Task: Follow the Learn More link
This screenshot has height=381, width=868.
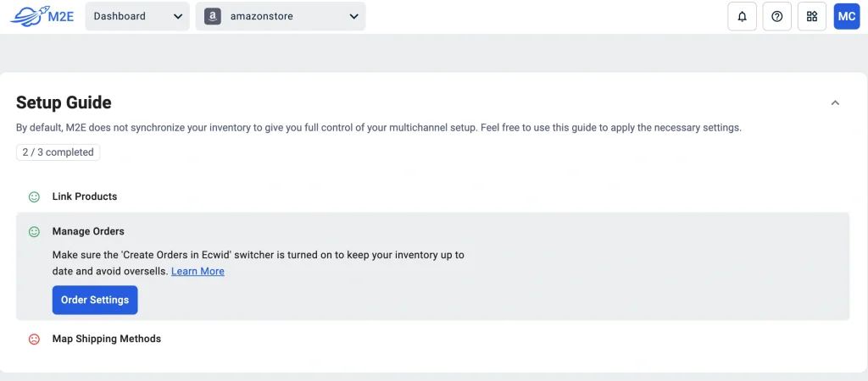Action: [x=198, y=271]
